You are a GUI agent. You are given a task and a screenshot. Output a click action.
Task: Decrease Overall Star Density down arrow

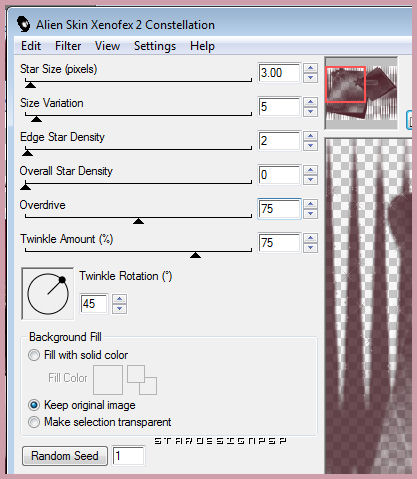311,180
